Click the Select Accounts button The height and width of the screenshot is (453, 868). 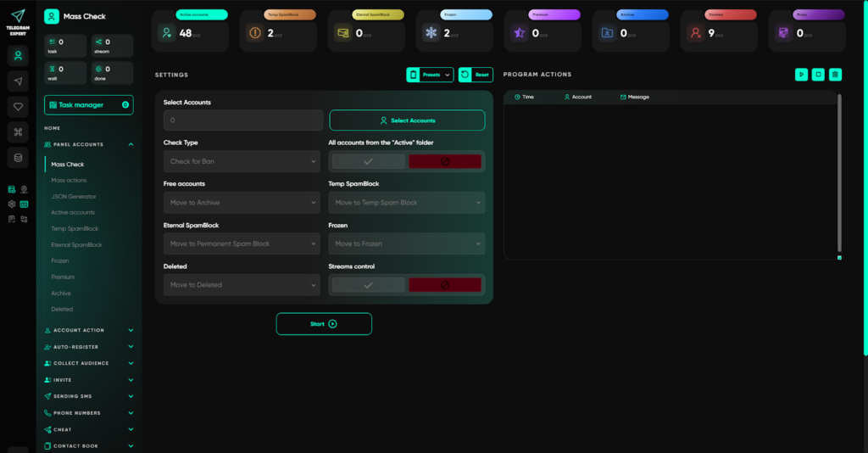coord(407,120)
